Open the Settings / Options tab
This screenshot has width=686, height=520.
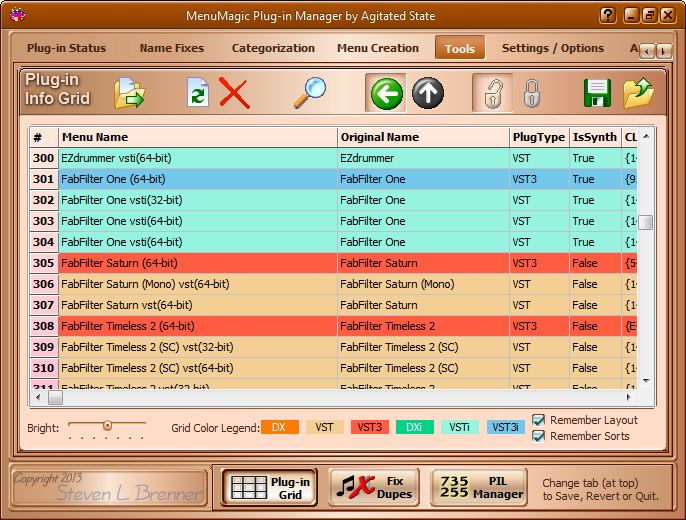553,48
